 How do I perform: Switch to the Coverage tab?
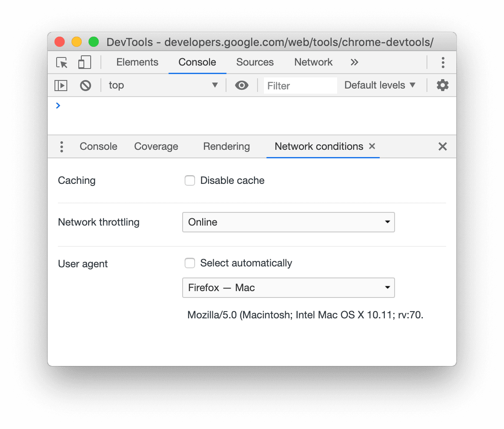[x=156, y=146]
